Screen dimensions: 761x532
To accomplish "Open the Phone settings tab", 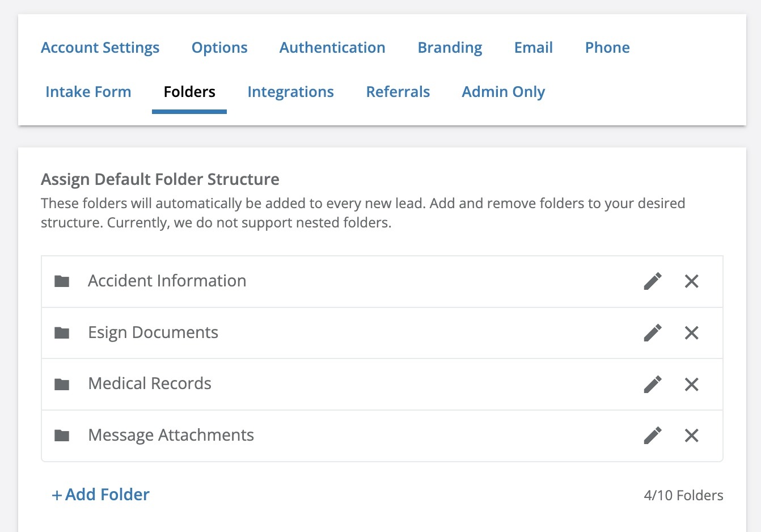I will [x=607, y=48].
